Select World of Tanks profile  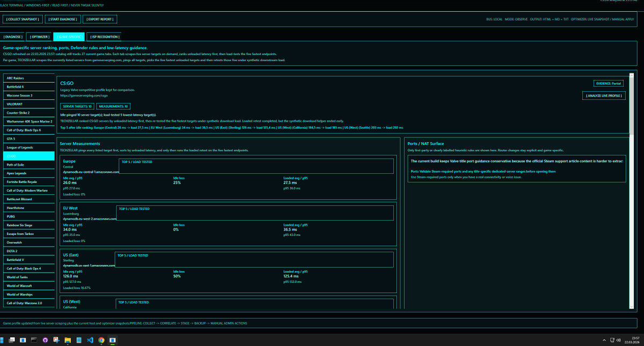29,277
